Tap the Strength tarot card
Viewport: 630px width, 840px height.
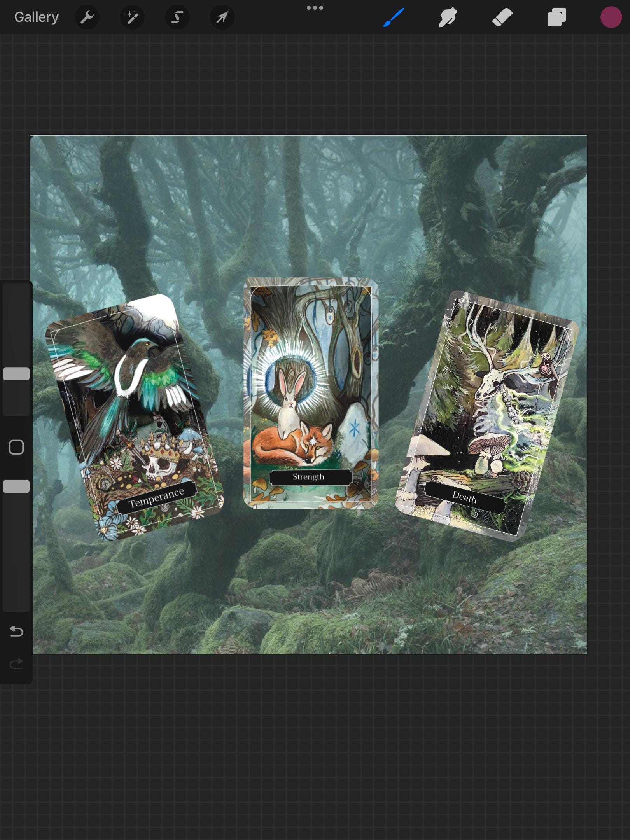coord(311,393)
